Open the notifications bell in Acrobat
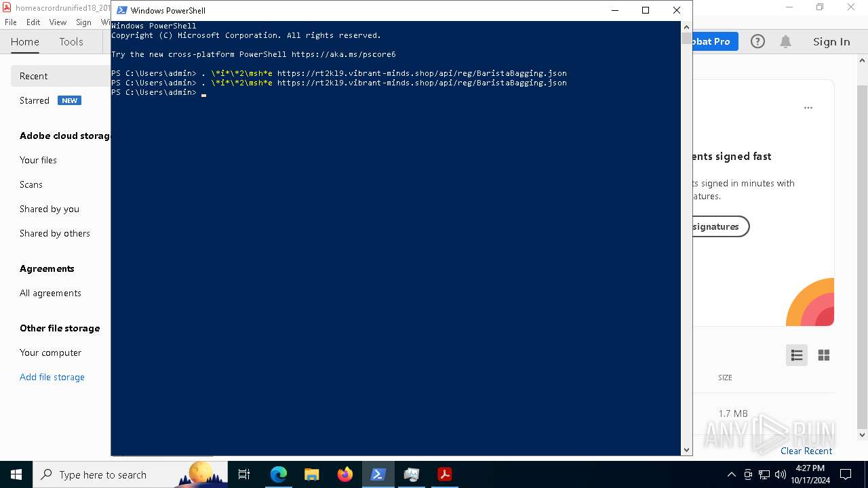Viewport: 868px width, 488px height. click(785, 41)
